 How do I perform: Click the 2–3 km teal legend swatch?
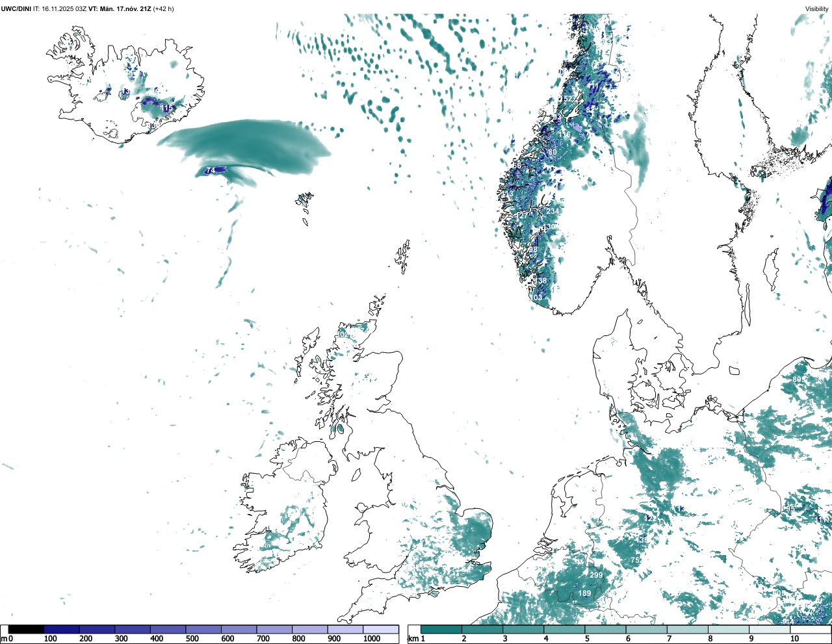482,629
